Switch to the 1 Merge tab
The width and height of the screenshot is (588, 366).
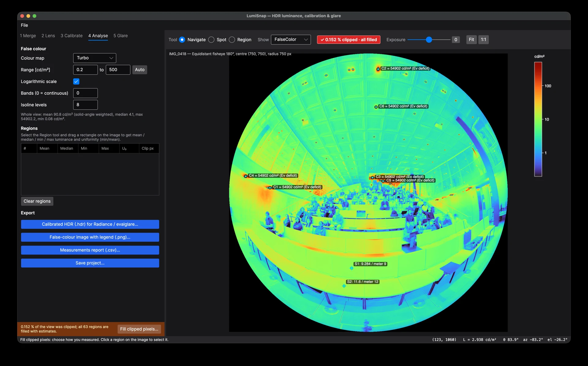coord(28,35)
